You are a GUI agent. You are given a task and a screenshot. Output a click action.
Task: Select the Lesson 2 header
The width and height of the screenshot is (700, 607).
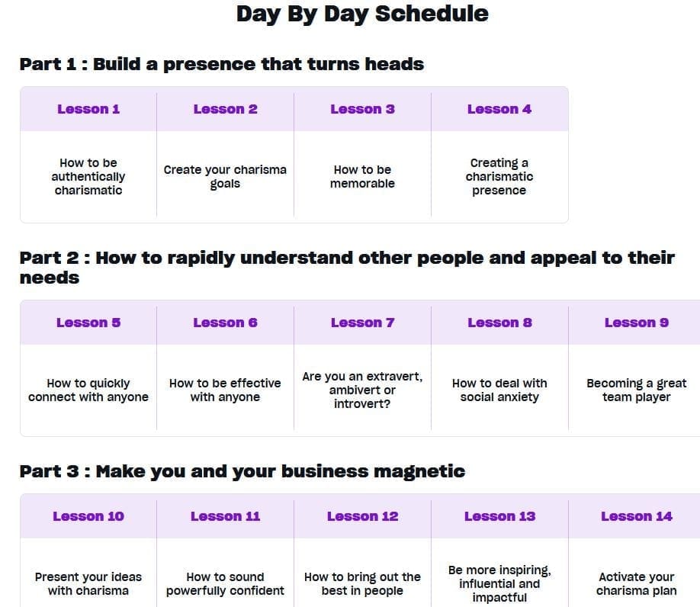point(226,109)
